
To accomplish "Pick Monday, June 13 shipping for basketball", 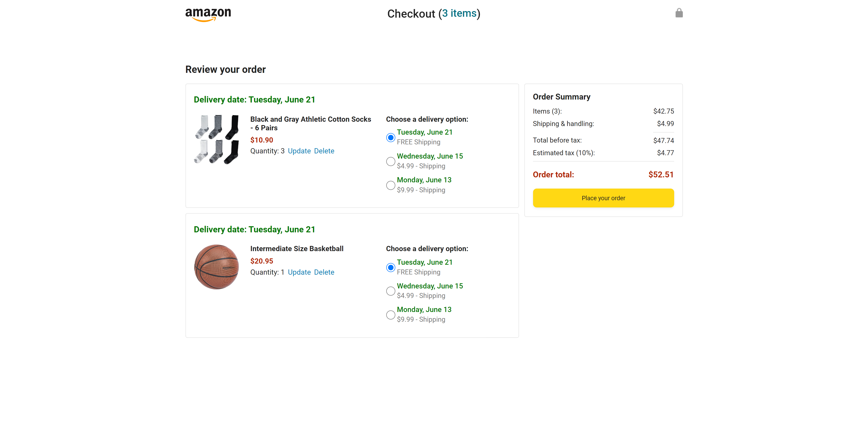I will coord(391,315).
